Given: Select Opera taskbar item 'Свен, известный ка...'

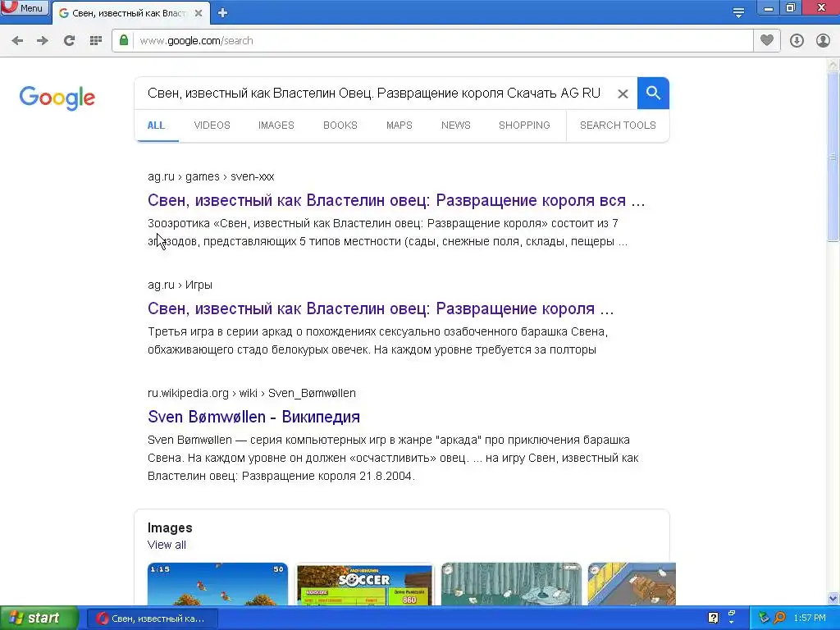Looking at the screenshot, I should 152,619.
